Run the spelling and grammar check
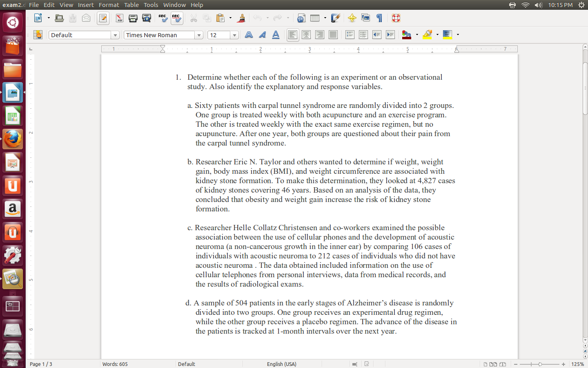 163,18
